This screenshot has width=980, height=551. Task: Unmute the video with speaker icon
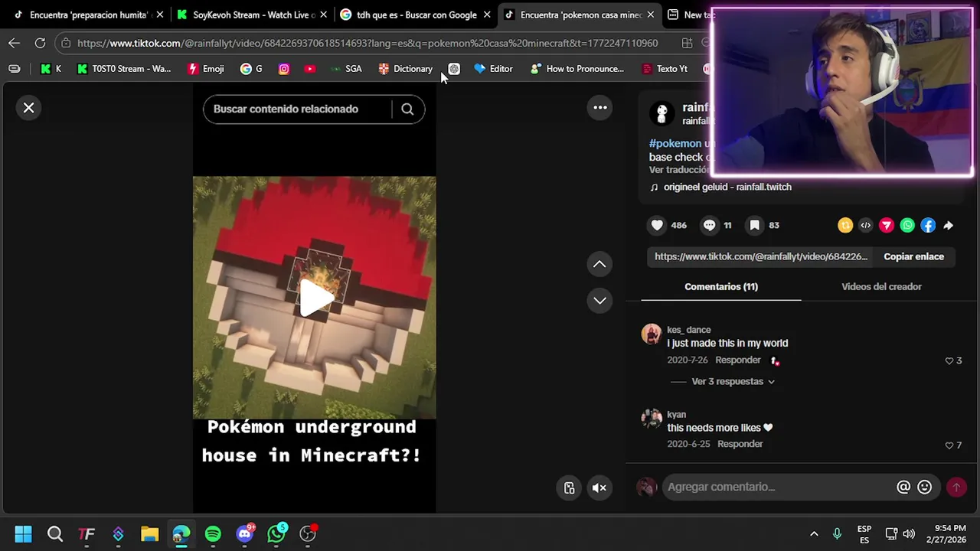click(599, 487)
